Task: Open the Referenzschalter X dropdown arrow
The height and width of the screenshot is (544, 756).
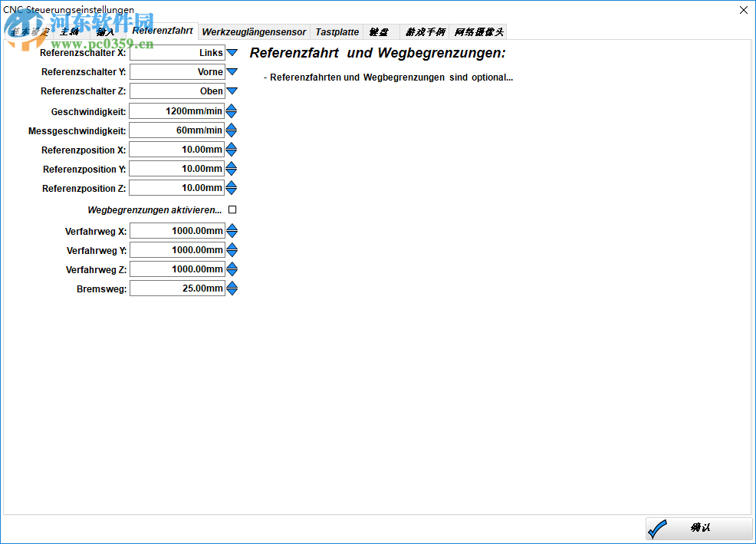Action: [x=232, y=53]
